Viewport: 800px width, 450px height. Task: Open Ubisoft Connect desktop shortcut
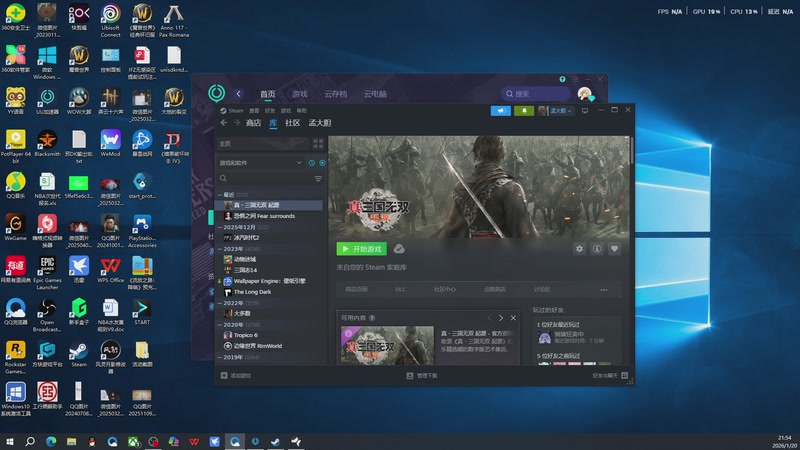[x=110, y=21]
